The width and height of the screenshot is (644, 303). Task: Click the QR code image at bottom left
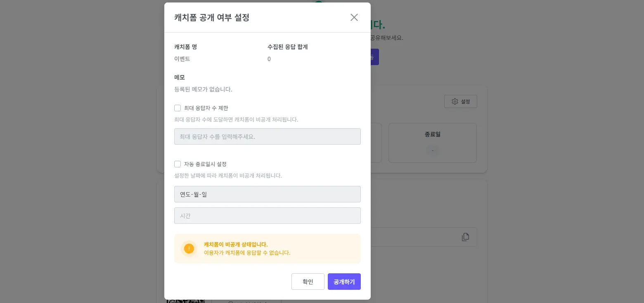186,301
